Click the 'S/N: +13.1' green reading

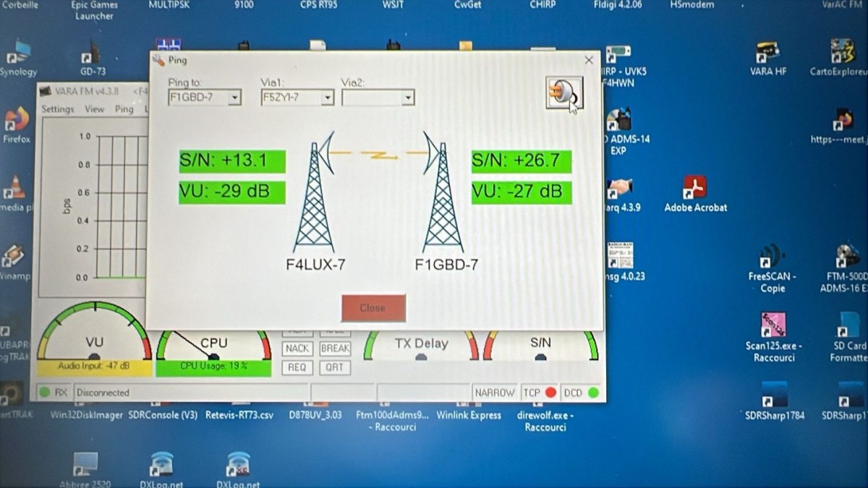click(x=232, y=160)
